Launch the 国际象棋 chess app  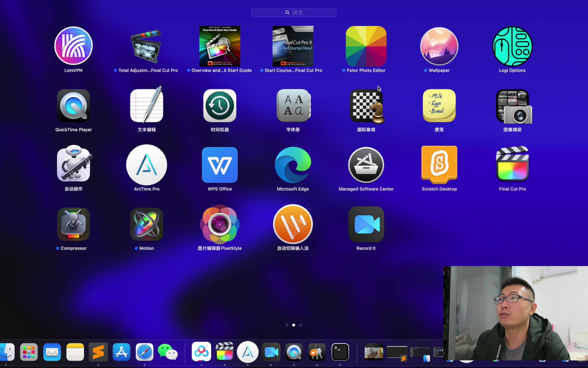366,106
